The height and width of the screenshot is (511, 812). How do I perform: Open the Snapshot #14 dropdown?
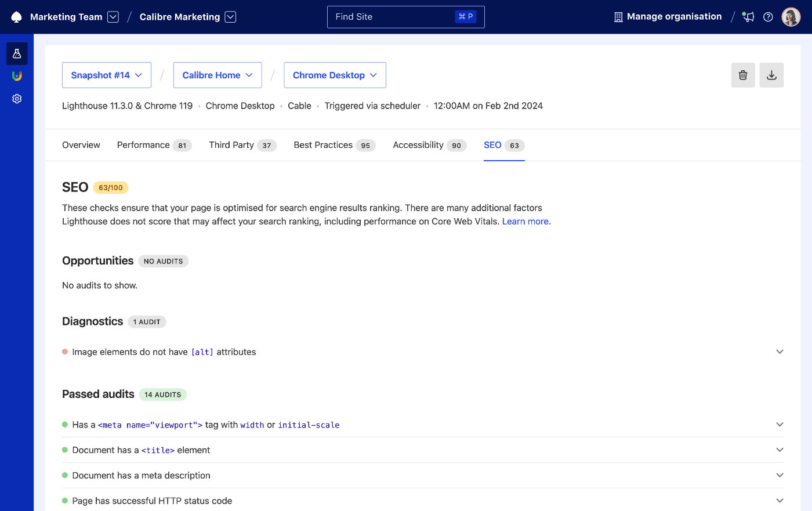(x=106, y=75)
